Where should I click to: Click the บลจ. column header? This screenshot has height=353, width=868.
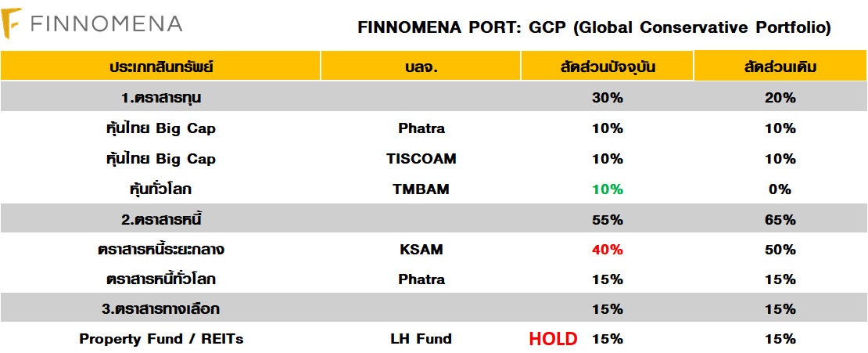[421, 67]
